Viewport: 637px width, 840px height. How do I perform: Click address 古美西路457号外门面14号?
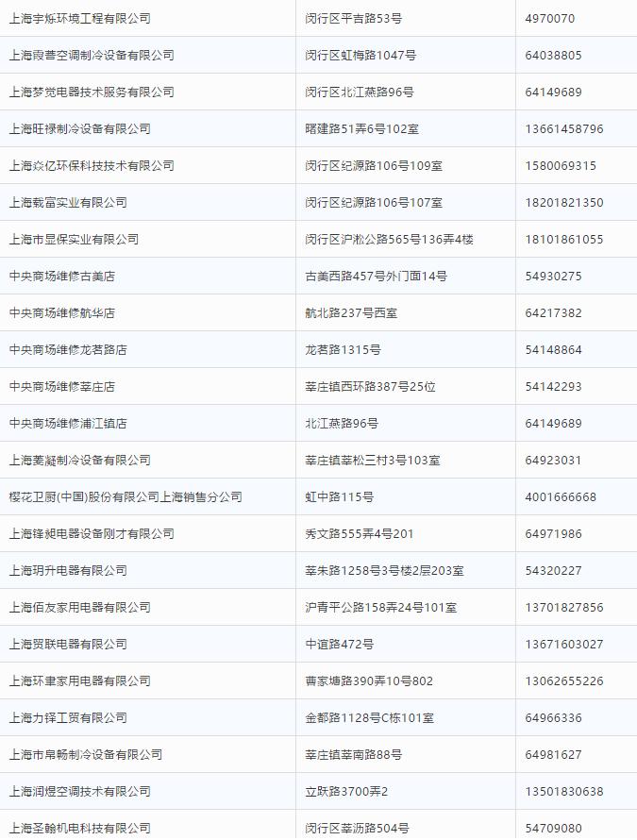(x=377, y=277)
